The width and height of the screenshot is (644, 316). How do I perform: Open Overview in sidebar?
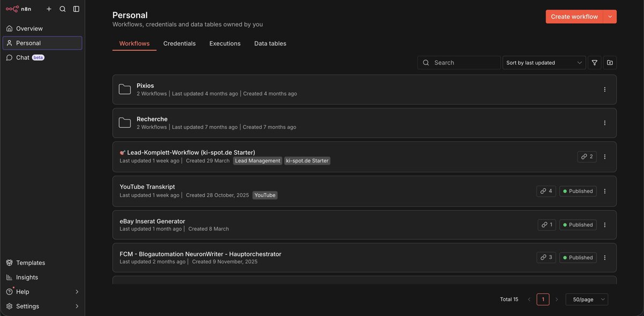(x=42, y=28)
